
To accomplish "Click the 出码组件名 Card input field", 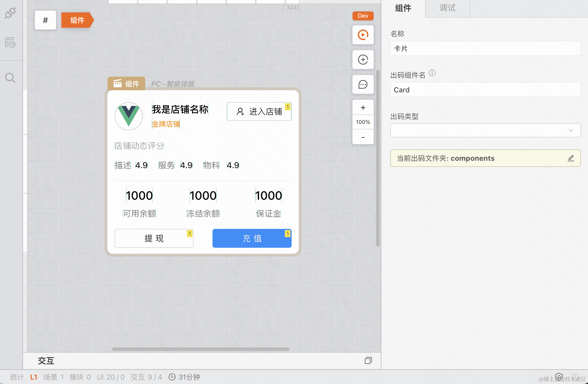I will tap(485, 90).
